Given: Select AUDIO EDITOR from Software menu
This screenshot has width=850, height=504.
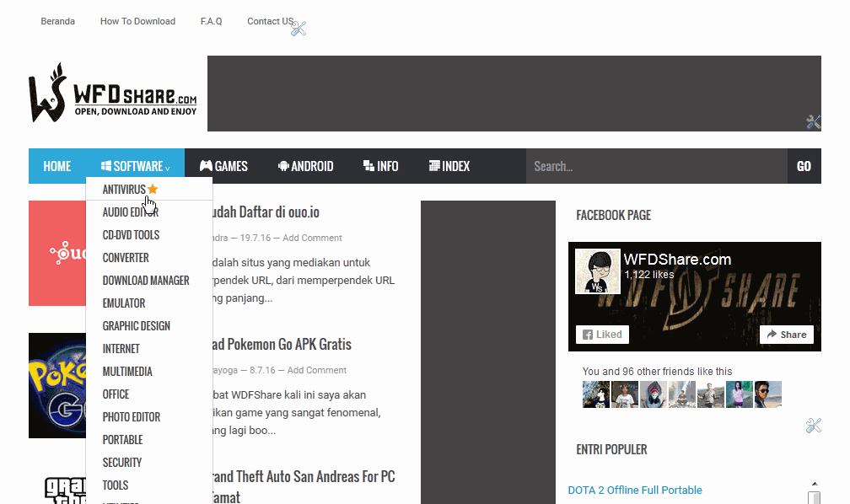Looking at the screenshot, I should (x=131, y=212).
